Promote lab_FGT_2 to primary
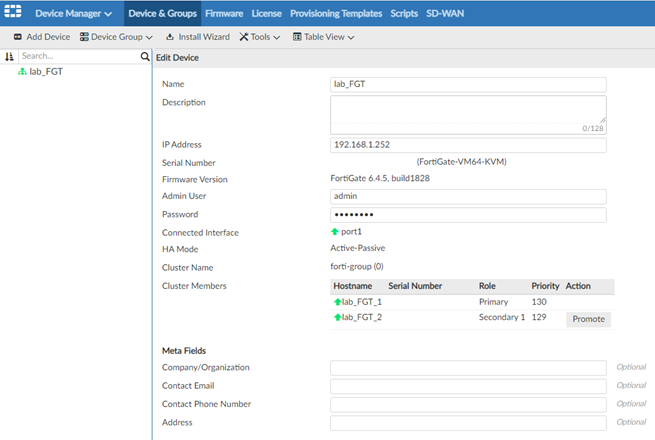The height and width of the screenshot is (440, 655). 588,319
